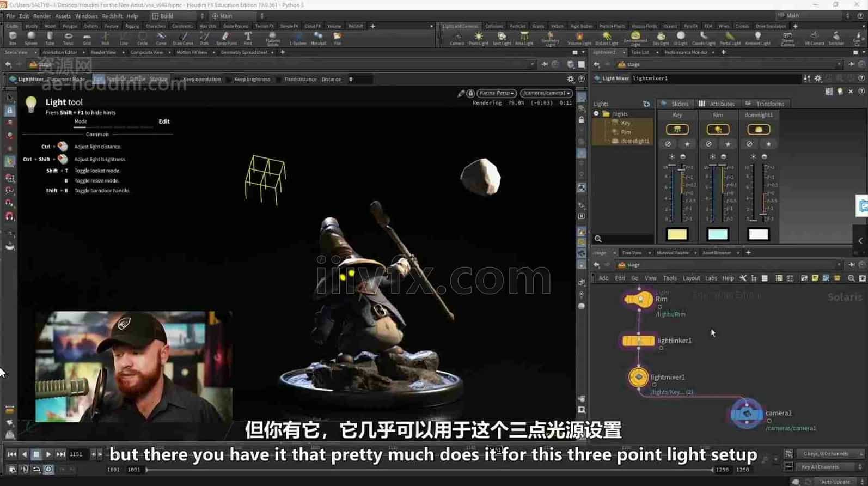Screen dimensions: 868x486
Task: Click the Key light icon button in mixer
Action: [x=677, y=129]
